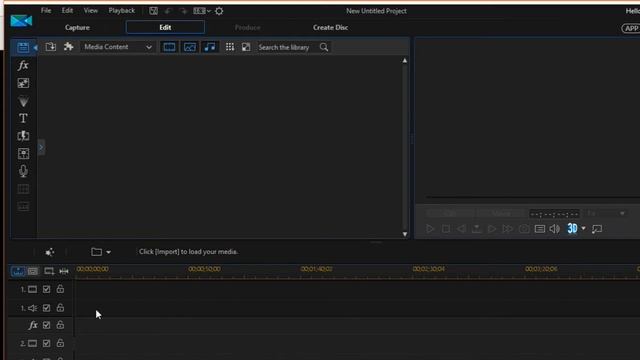The width and height of the screenshot is (640, 360).
Task: Toggle the 3D preview mode
Action: 572,229
